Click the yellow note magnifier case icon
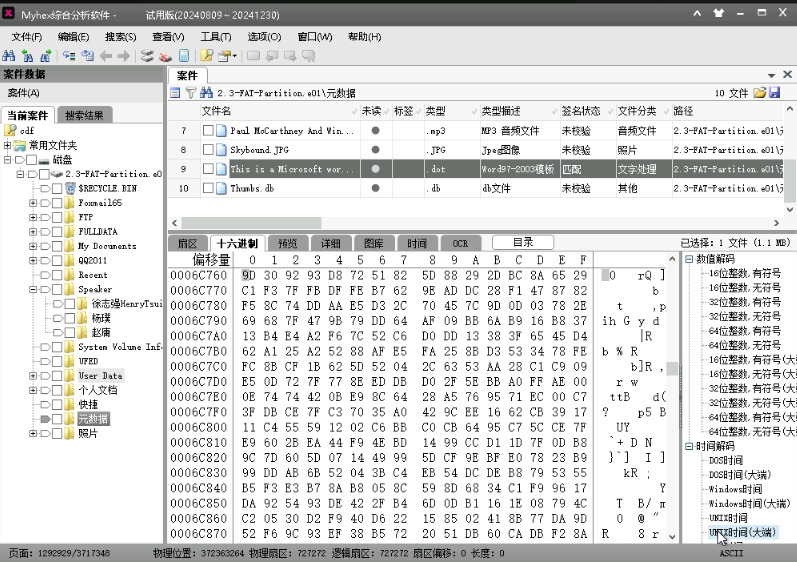This screenshot has height=562, width=797. point(207,56)
